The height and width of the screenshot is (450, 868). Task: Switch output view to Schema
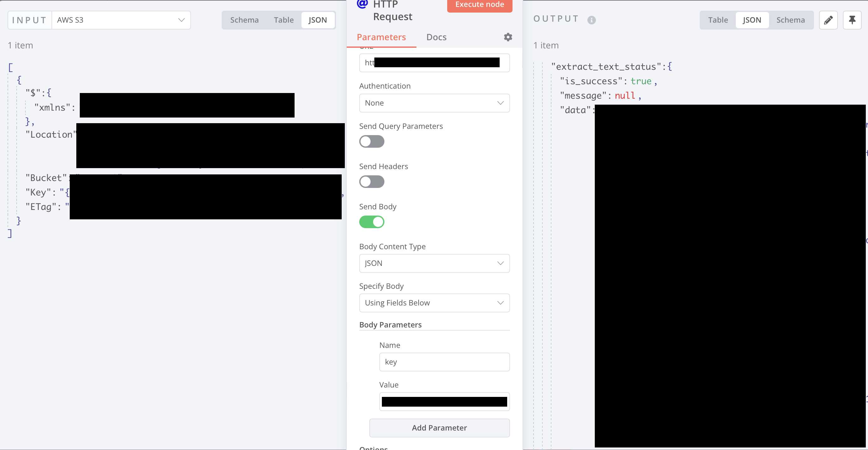(x=790, y=20)
